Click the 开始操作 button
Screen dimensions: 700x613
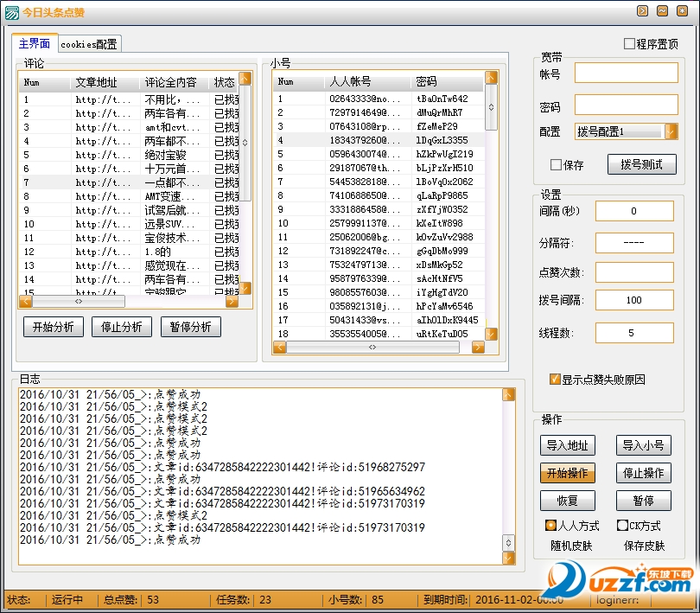coord(568,473)
